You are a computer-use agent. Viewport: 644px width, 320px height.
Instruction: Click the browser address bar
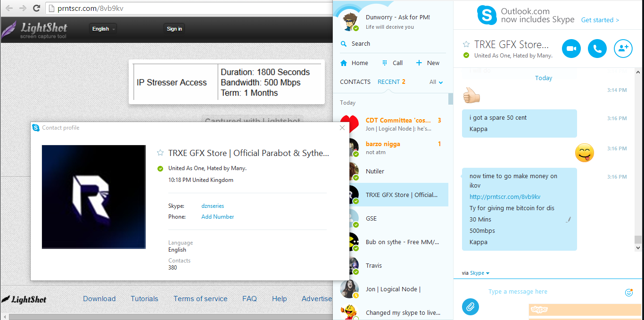(x=189, y=8)
